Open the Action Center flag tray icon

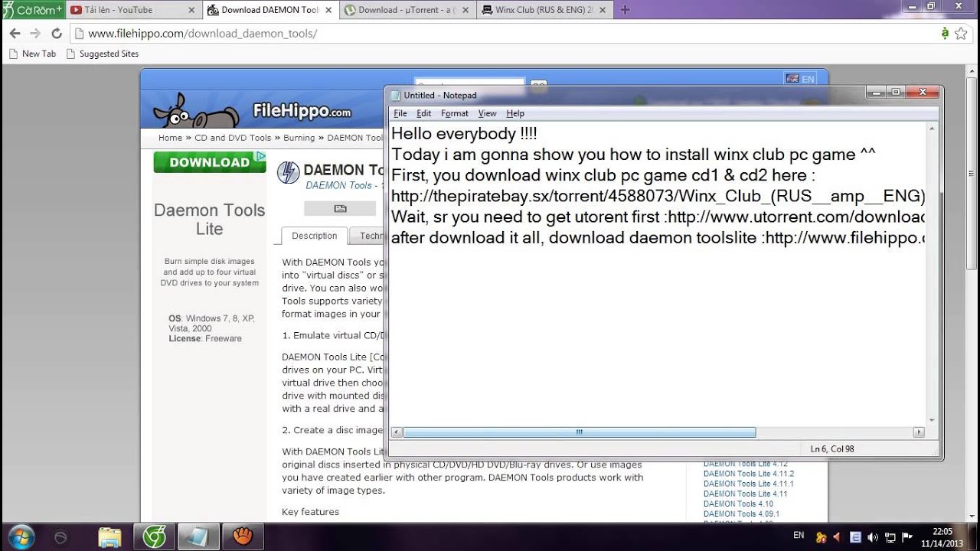[907, 537]
